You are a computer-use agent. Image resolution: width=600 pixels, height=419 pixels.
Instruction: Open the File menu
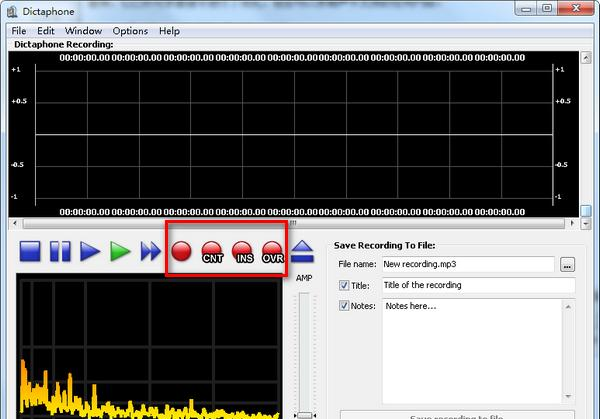(x=19, y=31)
